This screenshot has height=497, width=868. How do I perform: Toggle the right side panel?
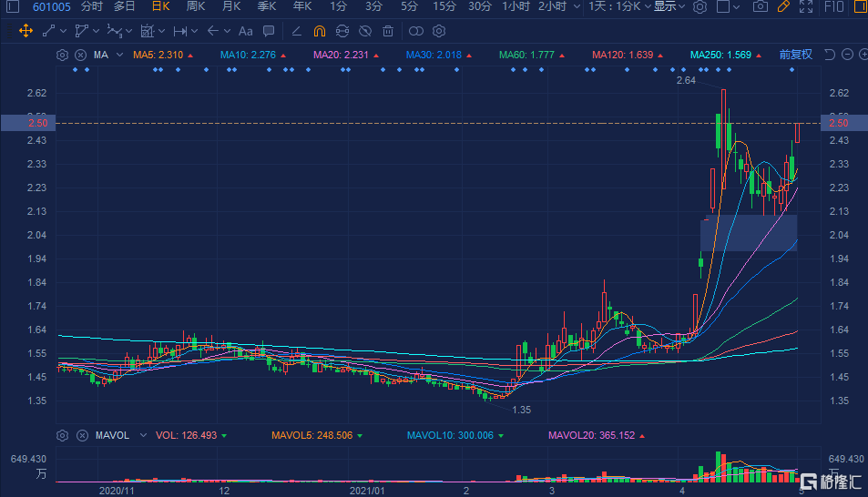click(x=862, y=6)
